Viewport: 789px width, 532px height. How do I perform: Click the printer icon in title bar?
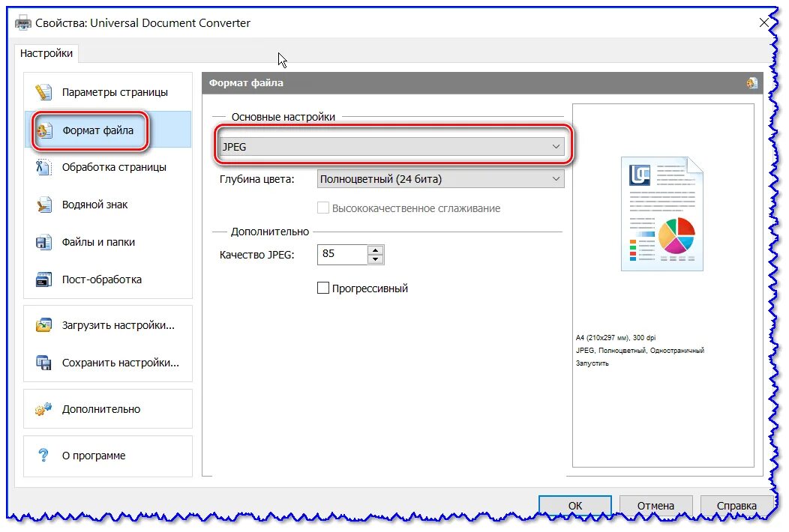(22, 22)
